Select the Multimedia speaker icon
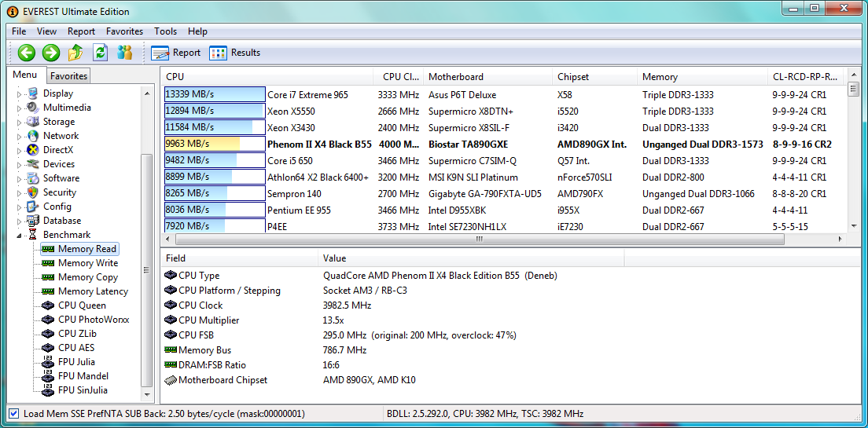This screenshot has height=428, width=868. tap(33, 108)
